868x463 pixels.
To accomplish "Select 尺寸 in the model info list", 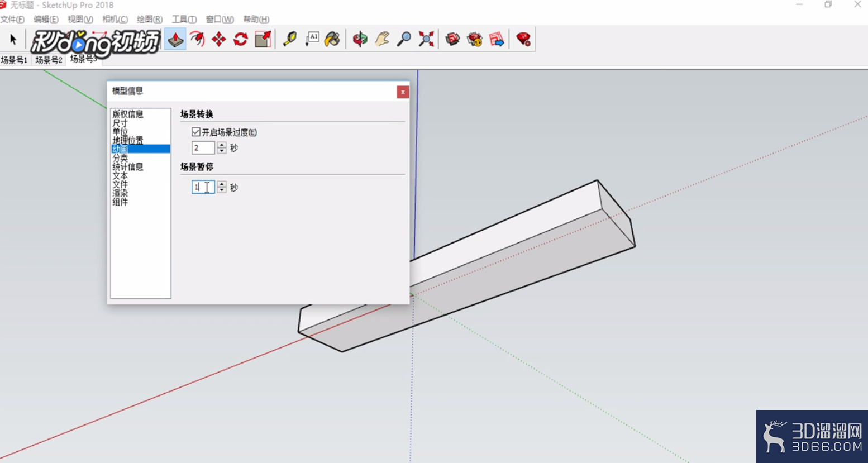I will pyautogui.click(x=120, y=123).
